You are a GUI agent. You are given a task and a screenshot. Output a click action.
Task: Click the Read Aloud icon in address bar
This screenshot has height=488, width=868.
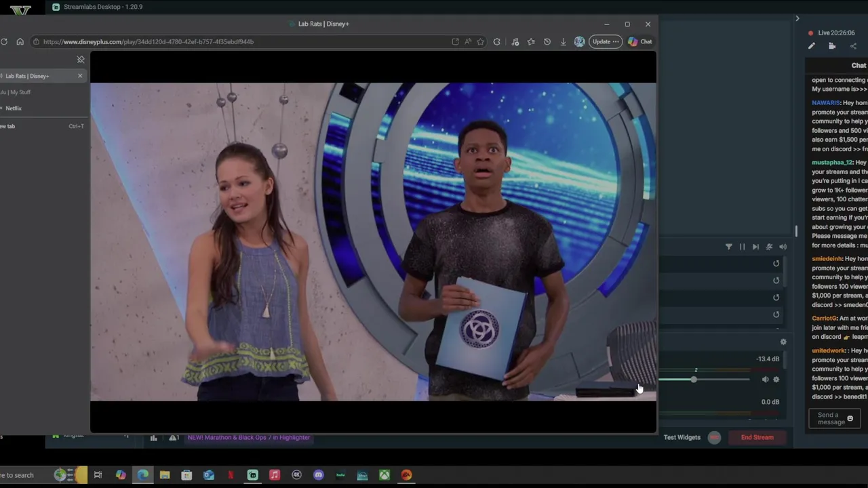pos(468,42)
